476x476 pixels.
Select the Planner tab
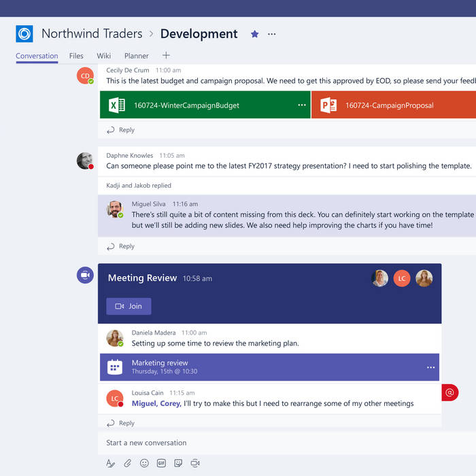click(x=136, y=56)
